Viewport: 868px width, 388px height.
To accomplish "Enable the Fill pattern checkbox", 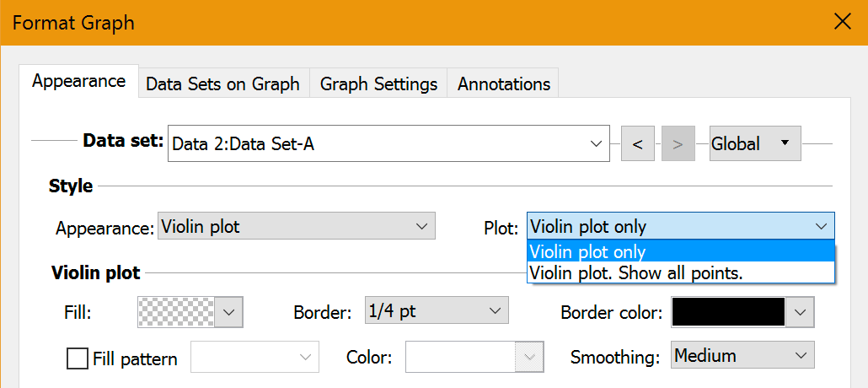I will point(78,358).
